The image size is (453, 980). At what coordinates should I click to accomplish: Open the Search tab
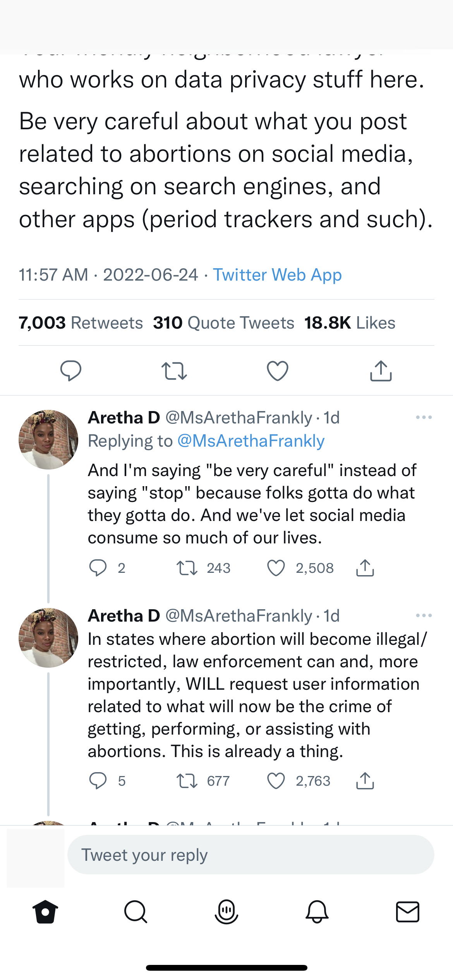[x=136, y=911]
